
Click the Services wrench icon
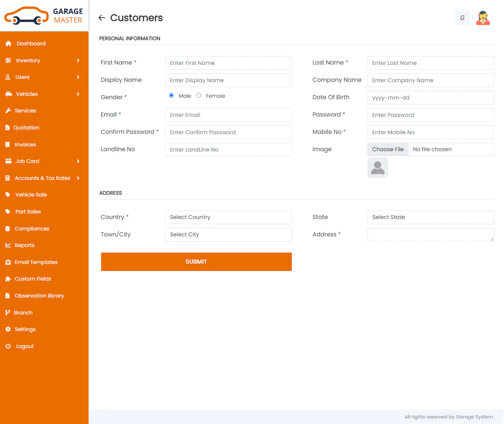click(8, 111)
